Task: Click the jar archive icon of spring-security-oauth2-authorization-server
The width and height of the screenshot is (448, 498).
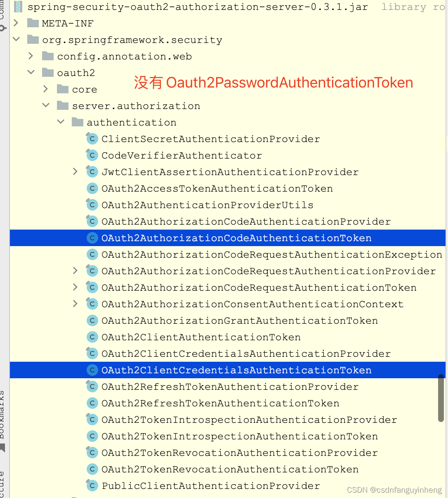Action: click(18, 7)
